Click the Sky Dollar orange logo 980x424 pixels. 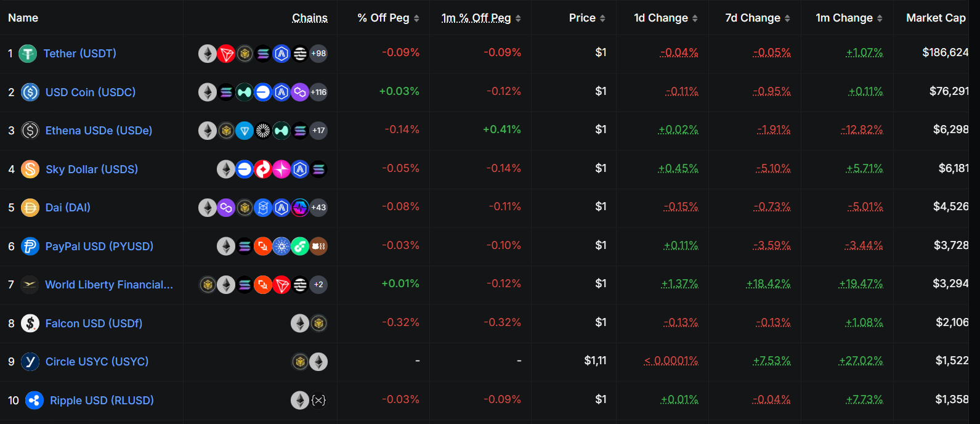point(30,169)
